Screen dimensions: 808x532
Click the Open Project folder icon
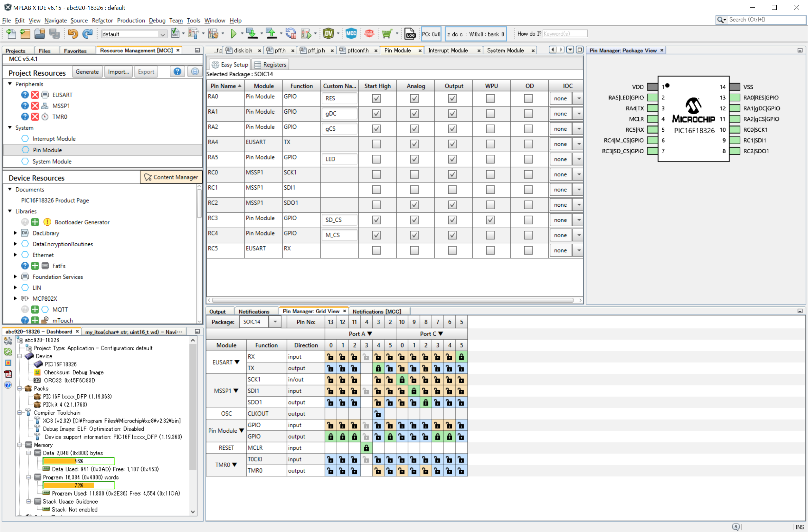pos(40,34)
